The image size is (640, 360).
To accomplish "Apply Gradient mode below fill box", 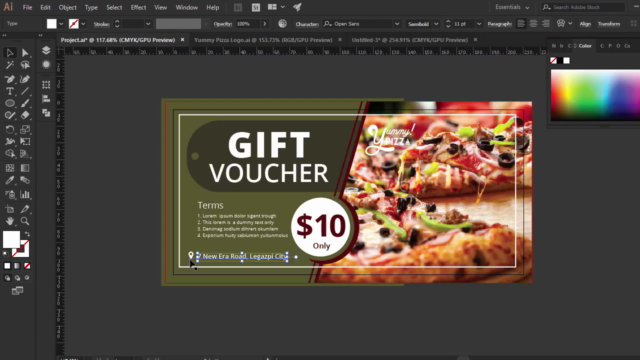I will pyautogui.click(x=17, y=266).
